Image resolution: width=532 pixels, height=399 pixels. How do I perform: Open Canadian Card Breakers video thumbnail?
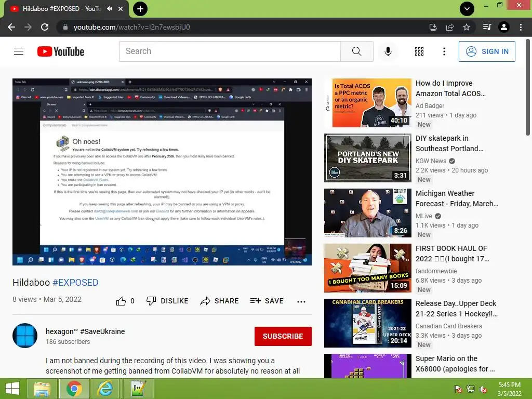pyautogui.click(x=368, y=323)
